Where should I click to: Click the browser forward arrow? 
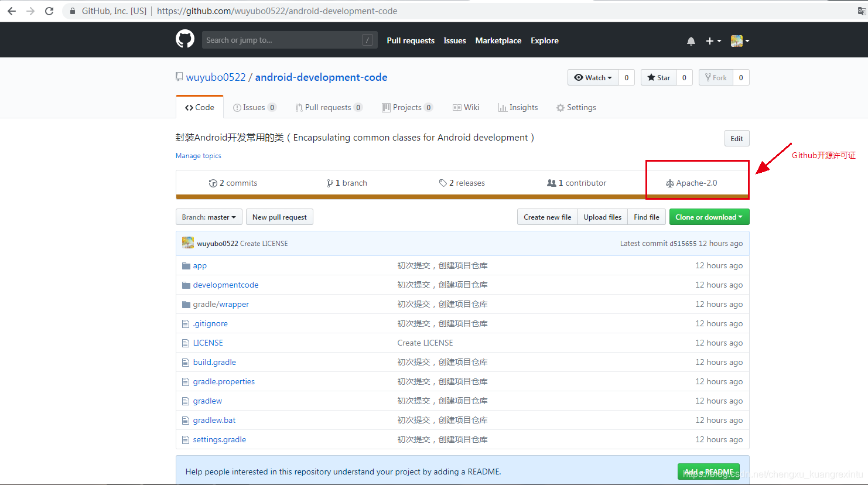[x=30, y=11]
